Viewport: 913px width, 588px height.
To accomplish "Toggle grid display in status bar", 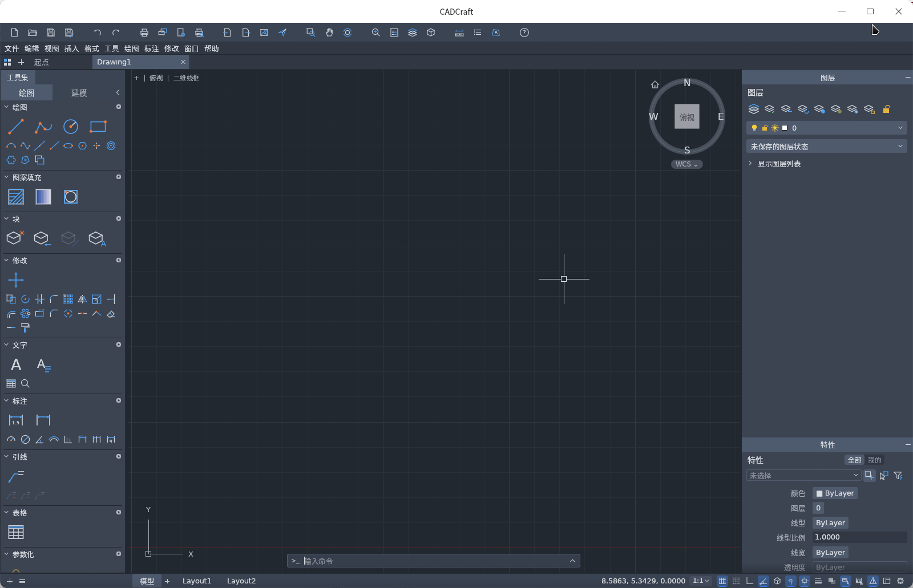I will pyautogui.click(x=722, y=581).
